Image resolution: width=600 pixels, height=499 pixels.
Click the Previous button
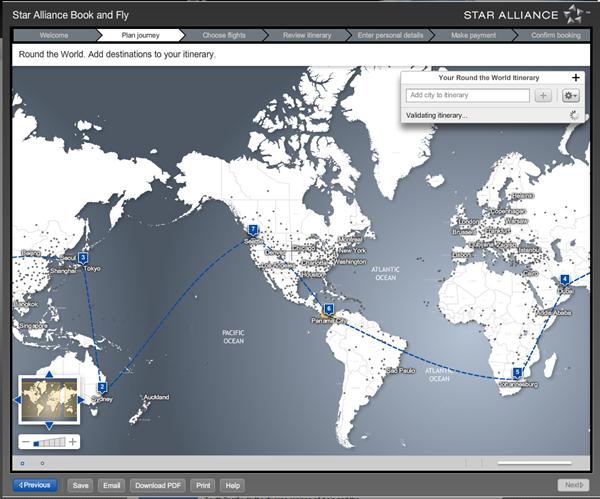(x=35, y=485)
